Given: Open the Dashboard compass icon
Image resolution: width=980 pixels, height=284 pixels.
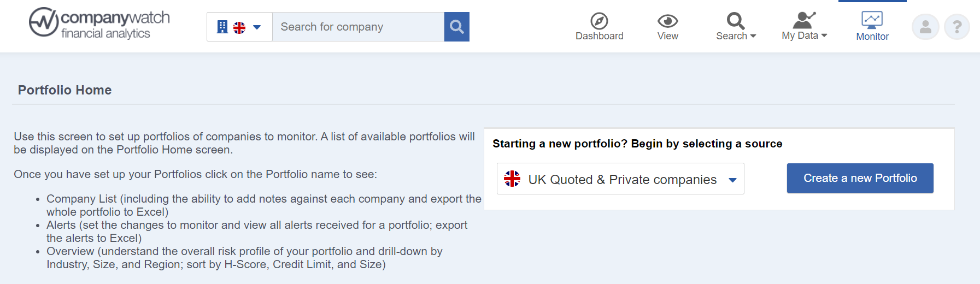Looking at the screenshot, I should click(599, 21).
